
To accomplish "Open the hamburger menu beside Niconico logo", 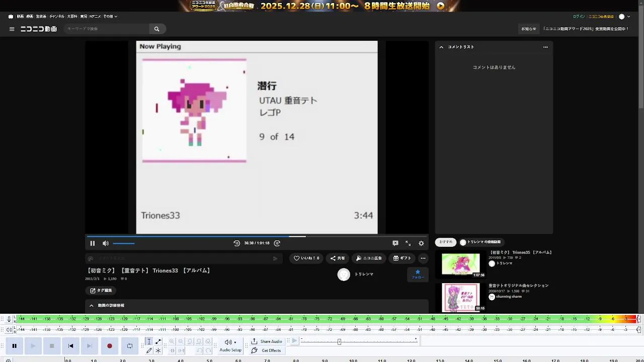I will (x=12, y=29).
